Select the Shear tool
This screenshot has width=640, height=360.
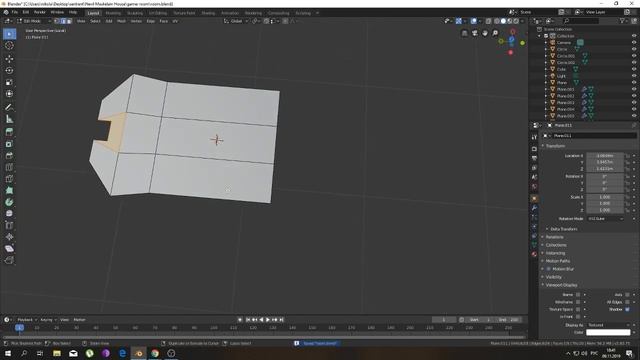[x=9, y=249]
